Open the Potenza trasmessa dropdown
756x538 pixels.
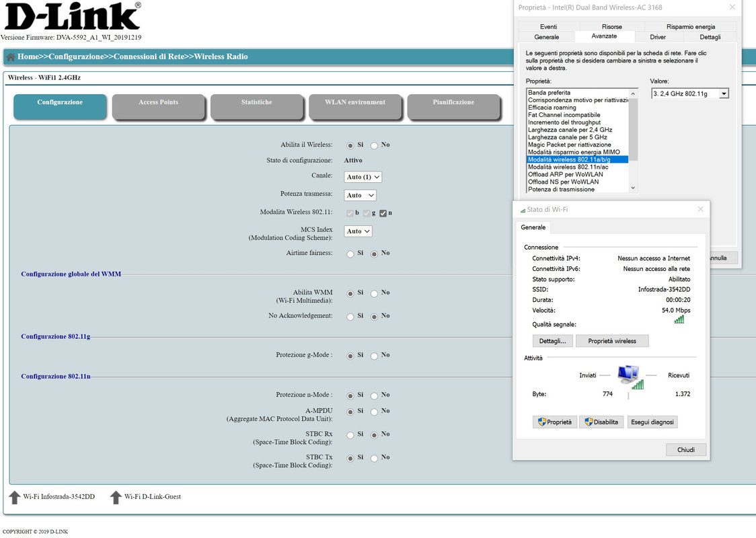(x=360, y=195)
